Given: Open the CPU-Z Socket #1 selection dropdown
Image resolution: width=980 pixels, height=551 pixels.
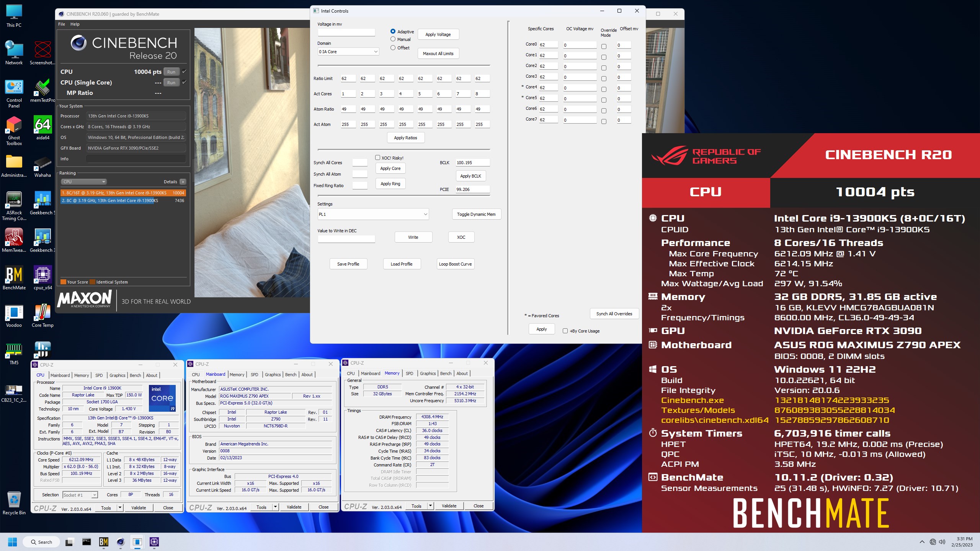Looking at the screenshot, I should pyautogui.click(x=80, y=495).
